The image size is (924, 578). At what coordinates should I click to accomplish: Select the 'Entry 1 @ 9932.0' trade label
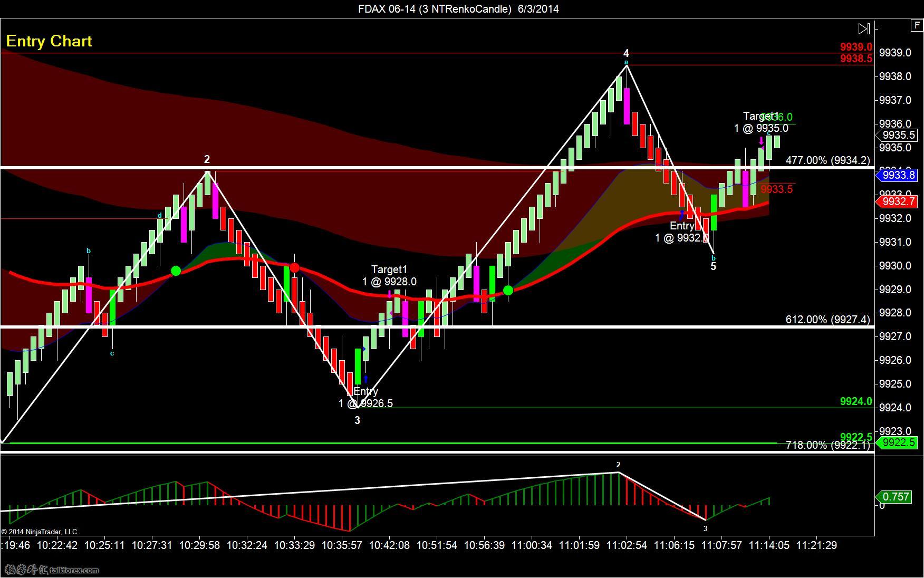point(682,232)
